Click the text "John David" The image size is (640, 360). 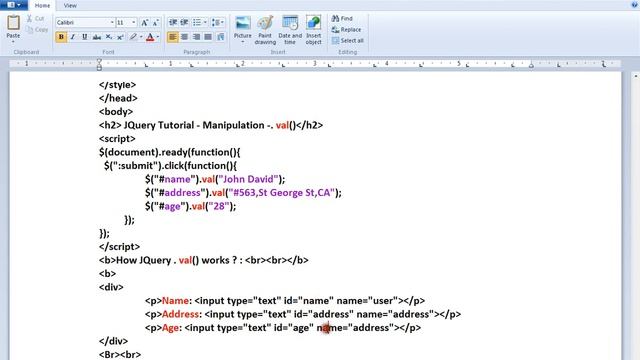(x=248, y=179)
